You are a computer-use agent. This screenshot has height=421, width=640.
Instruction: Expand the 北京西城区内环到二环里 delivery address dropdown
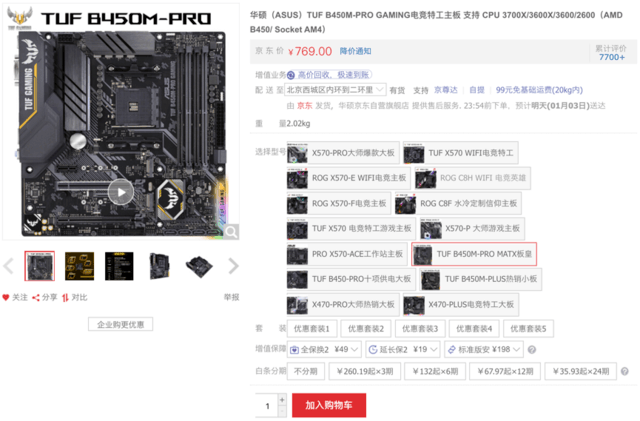click(336, 90)
